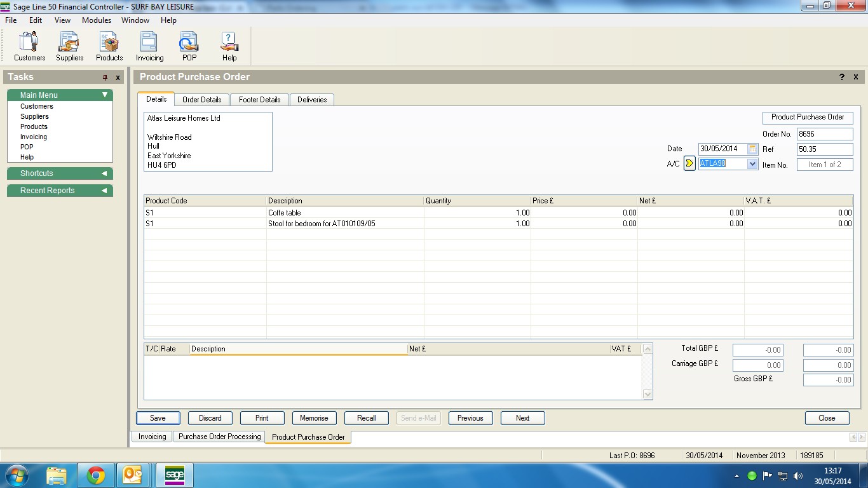The height and width of the screenshot is (488, 868).
Task: Expand the A/C account dropdown
Action: click(752, 164)
